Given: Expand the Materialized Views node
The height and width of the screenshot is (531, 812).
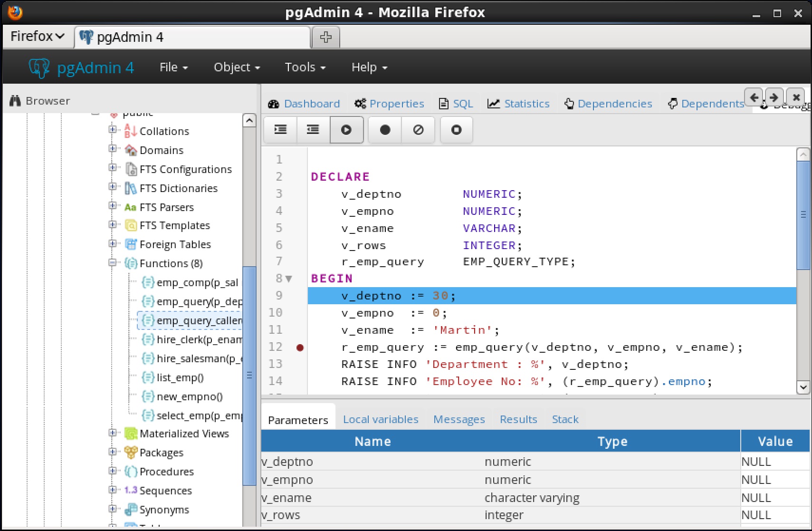Looking at the screenshot, I should [113, 433].
